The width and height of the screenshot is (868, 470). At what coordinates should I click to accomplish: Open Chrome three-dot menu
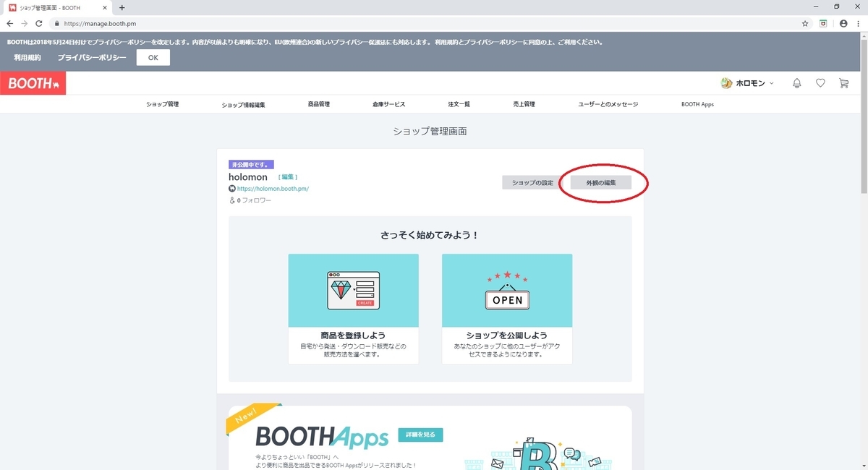click(x=859, y=23)
